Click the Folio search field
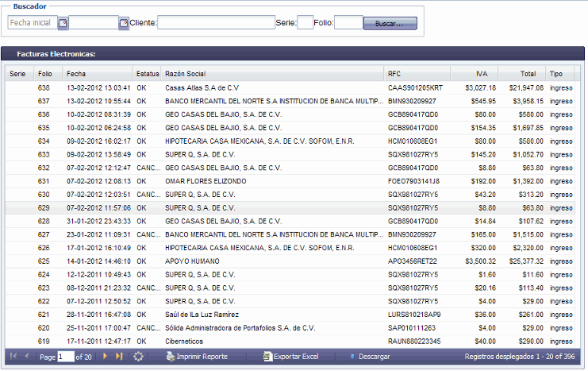Image resolution: width=588 pixels, height=371 pixels. [348, 22]
